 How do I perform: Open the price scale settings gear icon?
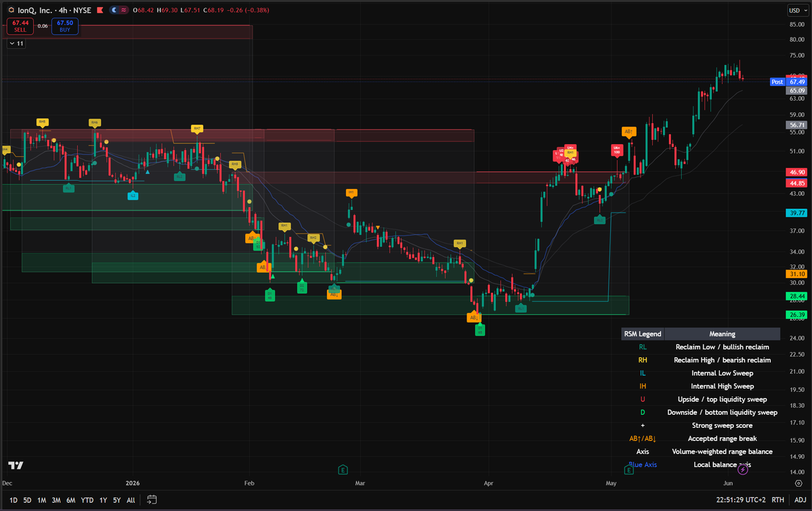tap(798, 483)
